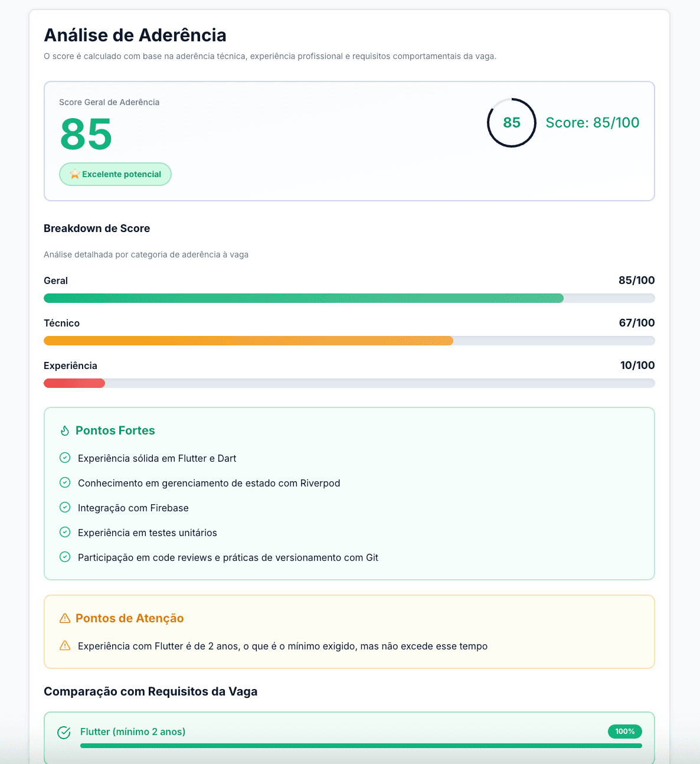Click the warning icon beside the Flutter experience note

pos(65,645)
